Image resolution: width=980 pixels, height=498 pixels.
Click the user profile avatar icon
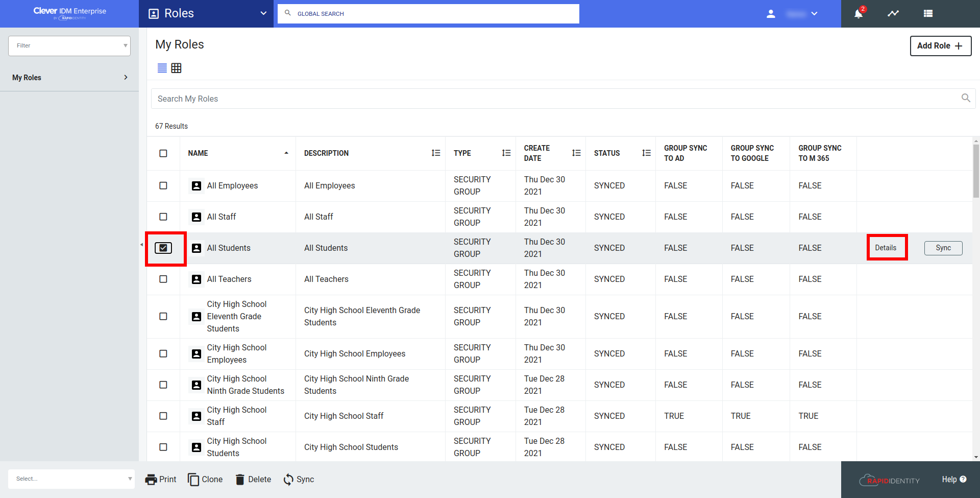coord(771,14)
